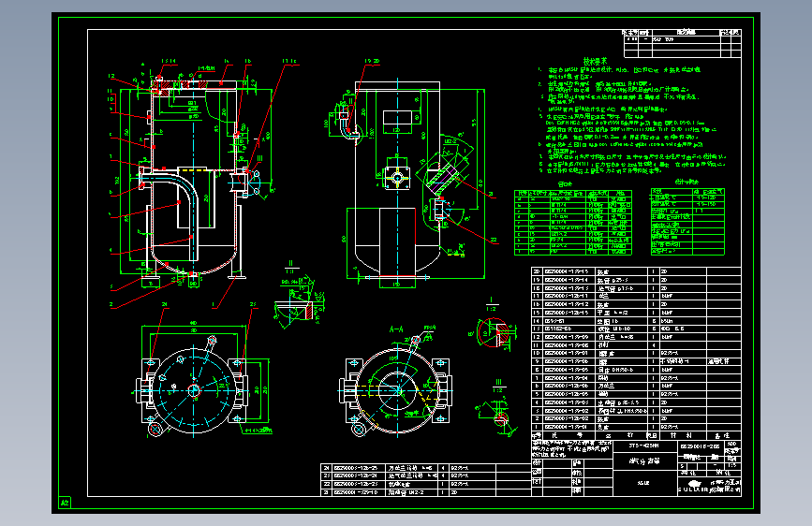Click balloon number 22 on the side view
Screen dimensions: 812x526
click(494, 240)
